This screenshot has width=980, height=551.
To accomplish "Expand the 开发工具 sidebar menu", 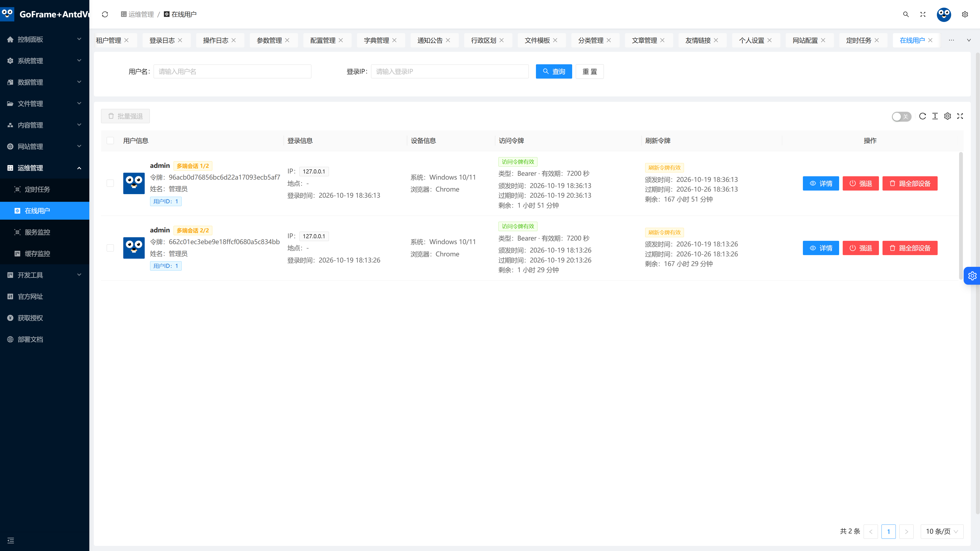I will pos(44,275).
